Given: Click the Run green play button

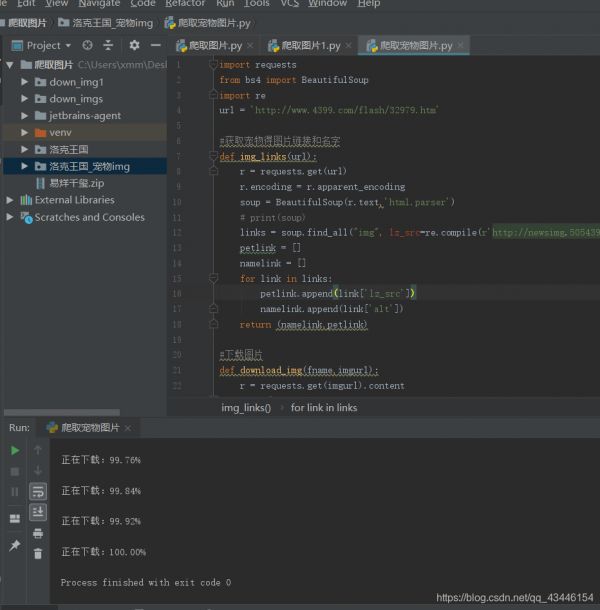Looking at the screenshot, I should (15, 450).
